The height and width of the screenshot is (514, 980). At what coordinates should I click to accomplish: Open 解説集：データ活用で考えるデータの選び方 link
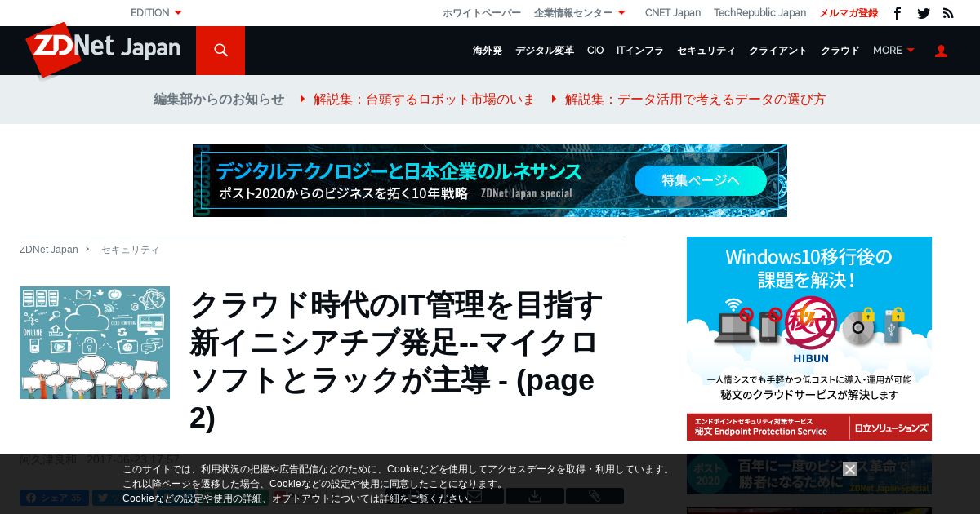click(x=695, y=100)
